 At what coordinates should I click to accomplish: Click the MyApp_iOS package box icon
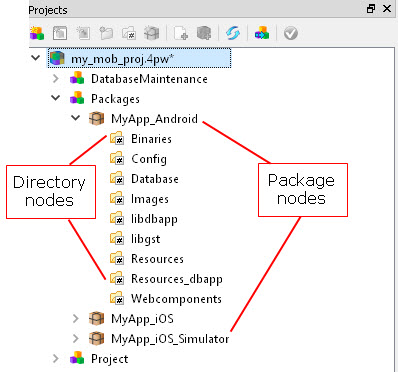pyautogui.click(x=97, y=318)
